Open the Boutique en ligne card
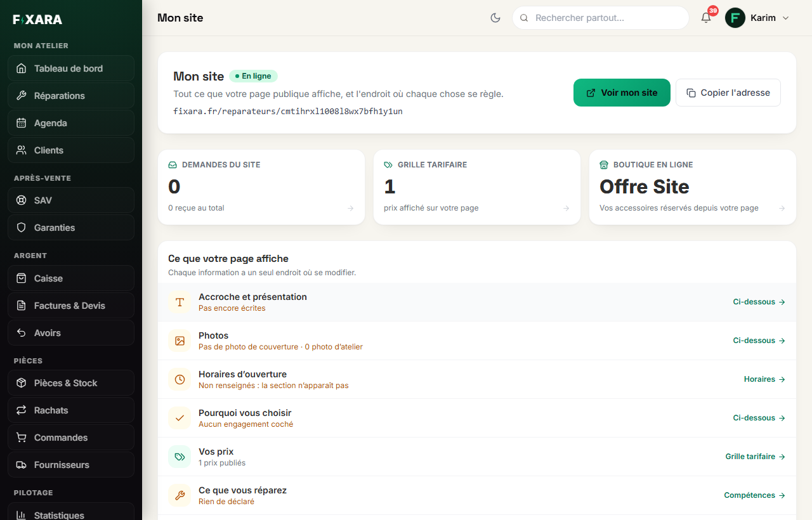This screenshot has width=812, height=520. point(693,187)
